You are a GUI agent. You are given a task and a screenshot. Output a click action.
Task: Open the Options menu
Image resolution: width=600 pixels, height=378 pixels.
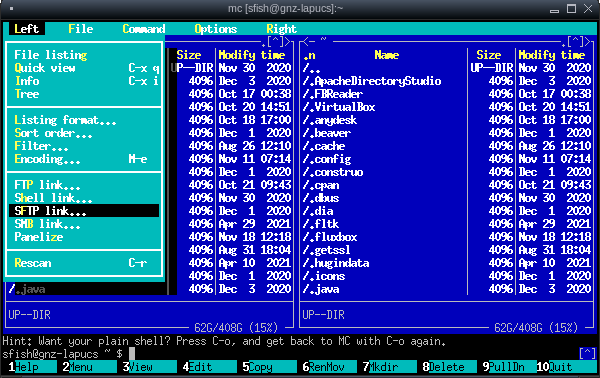(216, 29)
